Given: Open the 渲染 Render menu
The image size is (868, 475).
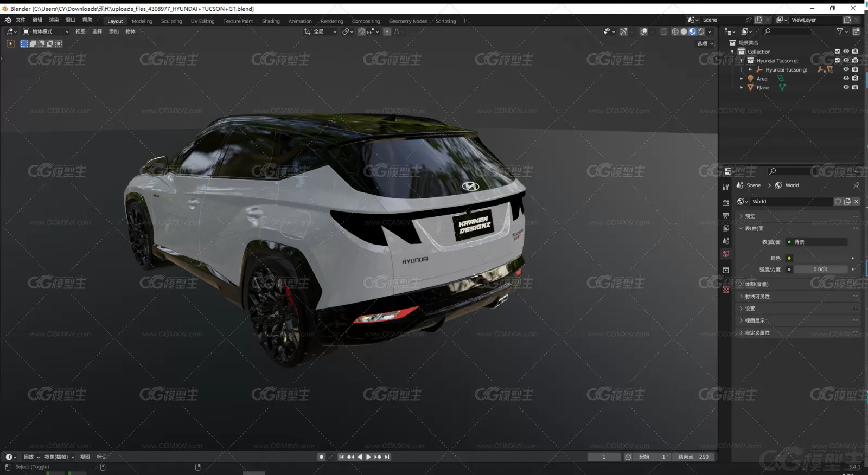Looking at the screenshot, I should click(x=54, y=20).
